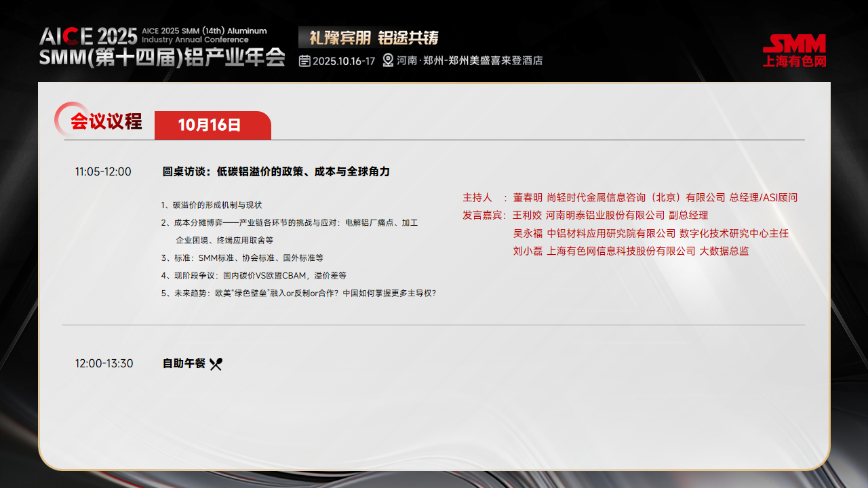Click agenda item 1、碳溢价的形成机制与现状

point(212,205)
